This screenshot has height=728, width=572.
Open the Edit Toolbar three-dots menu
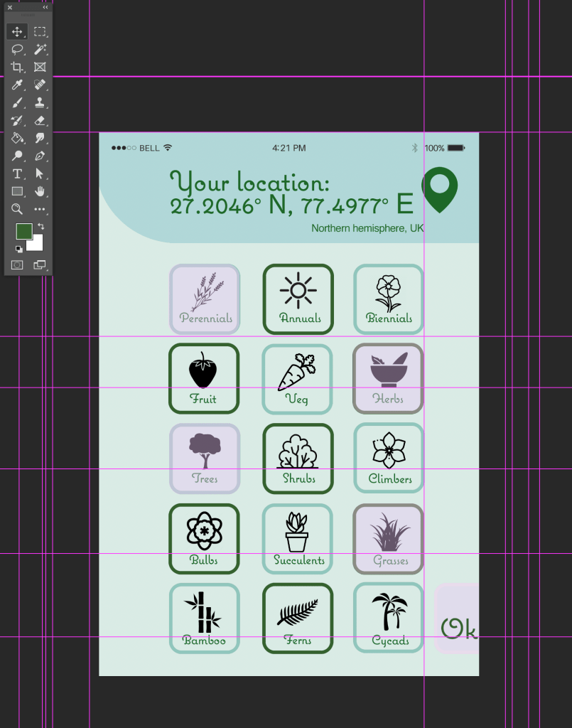click(x=40, y=210)
